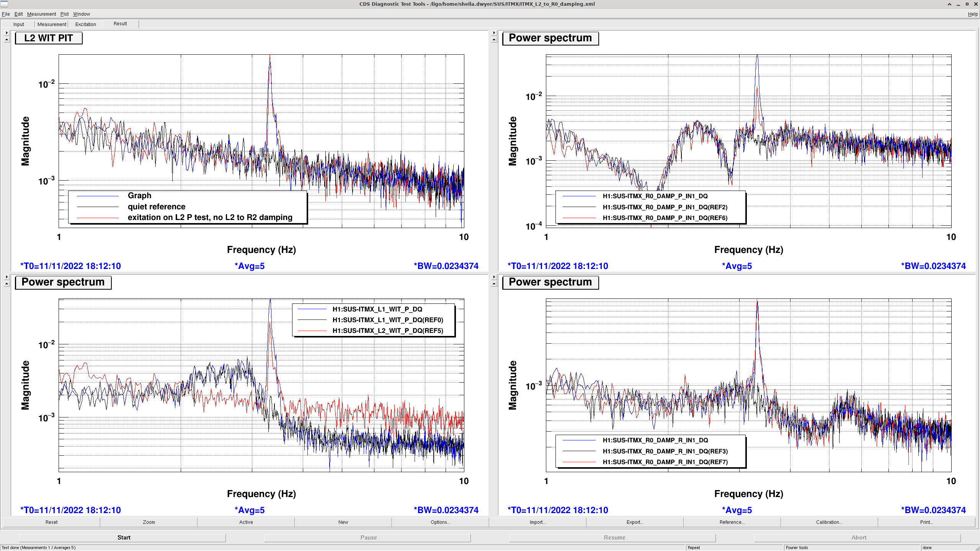Viewport: 980px width, 551px height.
Task: Click right-arrow icon beside L2 WIT PIT plot
Action: [x=7, y=33]
